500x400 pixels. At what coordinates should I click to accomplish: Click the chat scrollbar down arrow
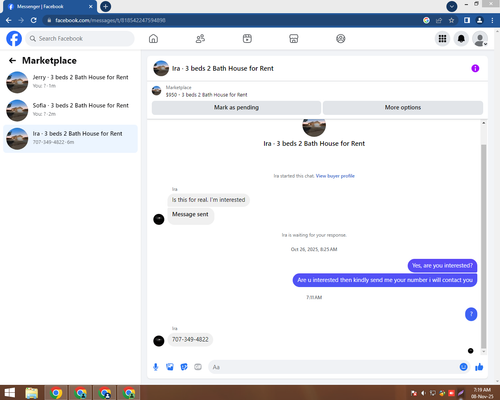484,352
